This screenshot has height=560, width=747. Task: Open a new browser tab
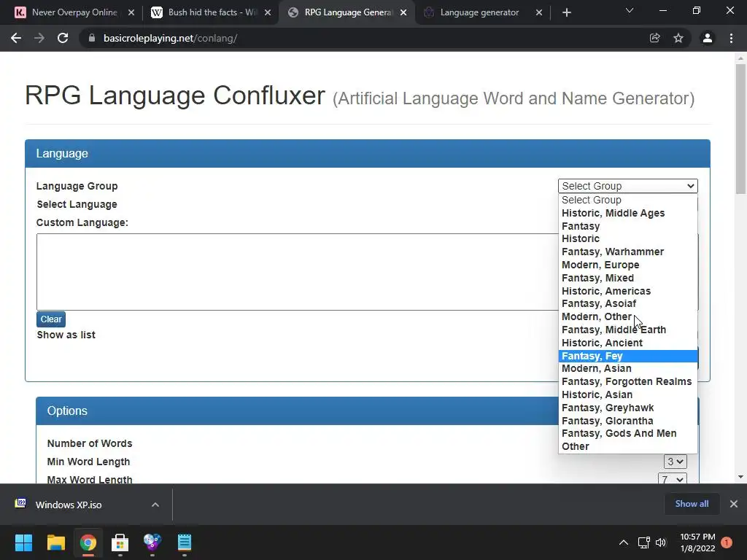coord(566,12)
